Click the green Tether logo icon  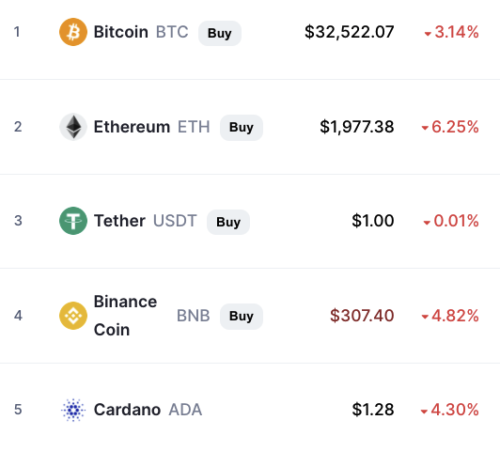(x=73, y=221)
